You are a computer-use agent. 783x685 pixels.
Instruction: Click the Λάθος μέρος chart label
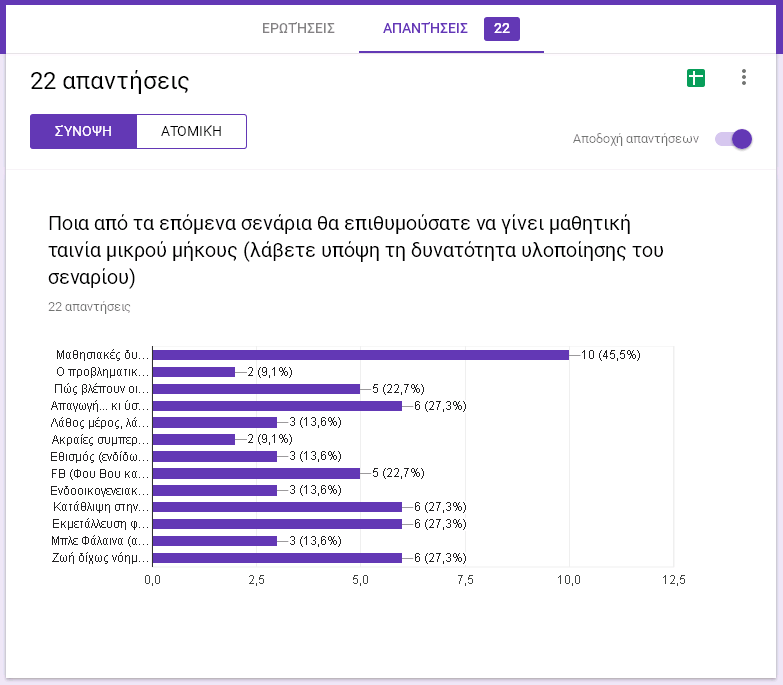pos(101,422)
